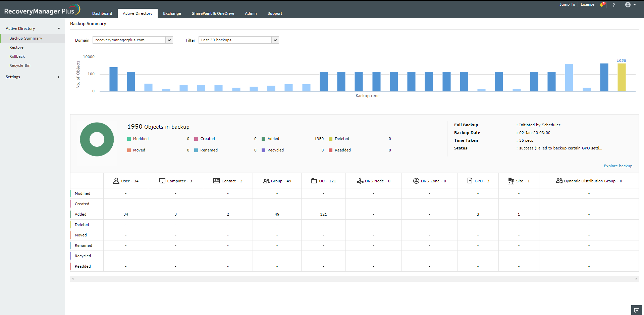644x315 pixels.
Task: Open the SharePoint & OneDrive tab
Action: point(213,13)
